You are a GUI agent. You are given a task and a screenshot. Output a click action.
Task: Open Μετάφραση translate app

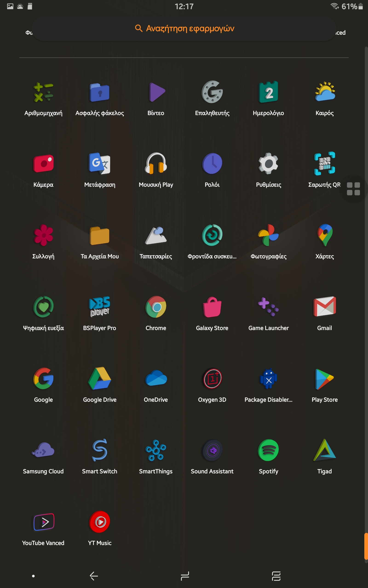pos(100,164)
